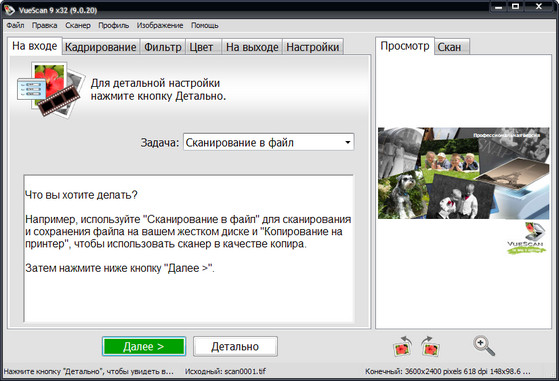The width and height of the screenshot is (559, 381).
Task: Click the "Что вы хотите делать?" text
Action: [x=81, y=195]
